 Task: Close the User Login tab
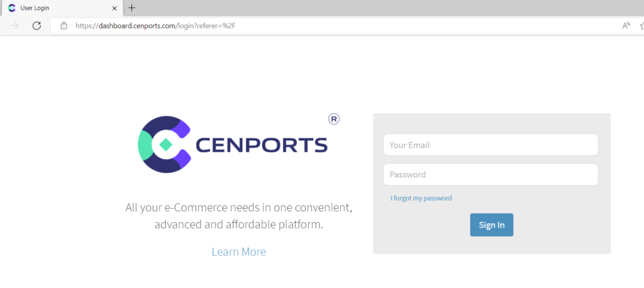pos(114,8)
